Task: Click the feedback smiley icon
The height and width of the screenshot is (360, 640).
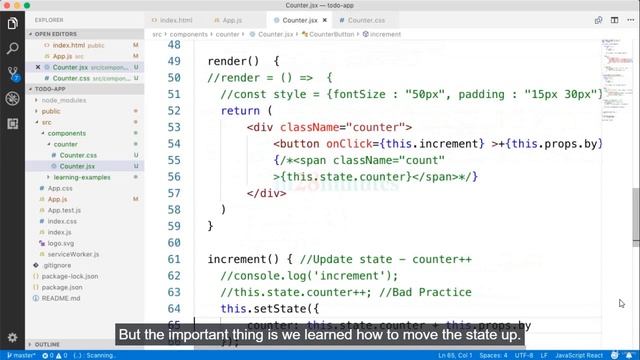Action: [x=614, y=356]
